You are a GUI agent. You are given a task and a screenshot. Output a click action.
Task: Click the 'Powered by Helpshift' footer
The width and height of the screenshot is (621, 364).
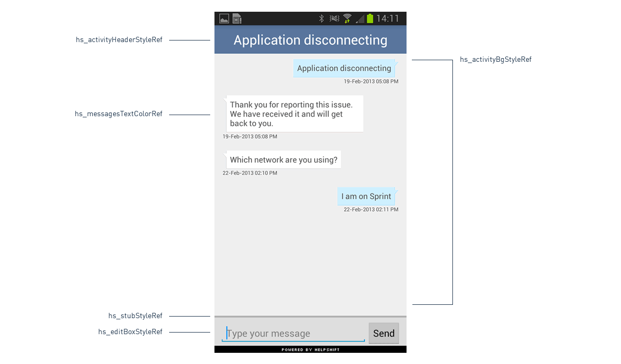310,350
